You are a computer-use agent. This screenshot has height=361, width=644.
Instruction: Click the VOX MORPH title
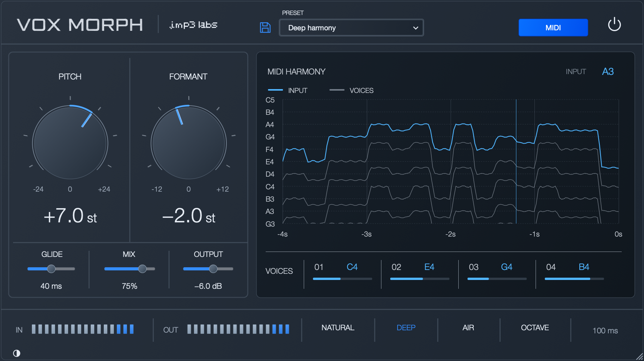tap(80, 25)
